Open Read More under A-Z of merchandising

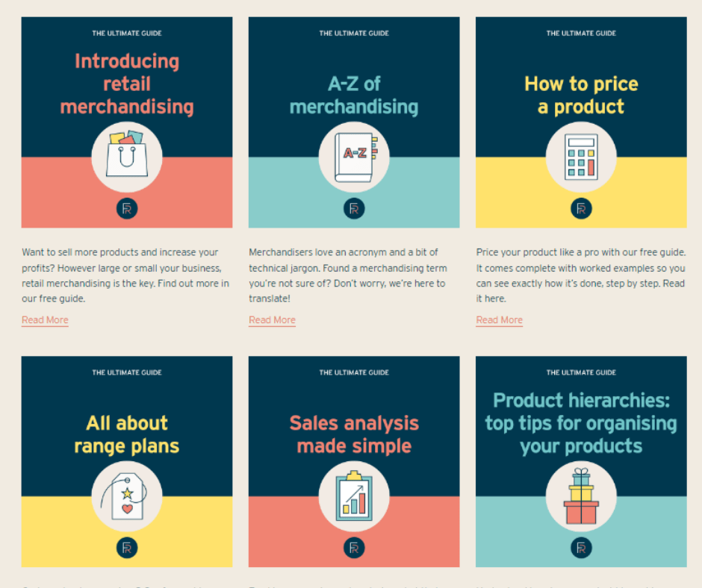(272, 320)
